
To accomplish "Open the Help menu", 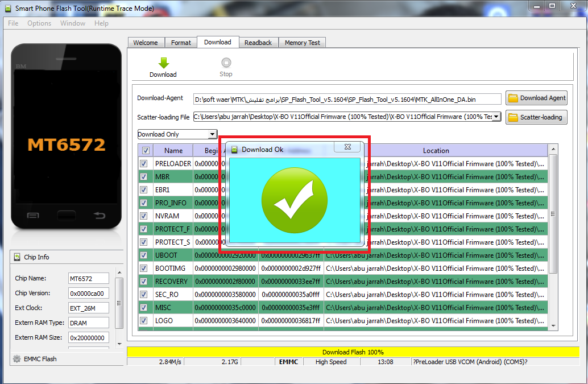I will [x=101, y=23].
